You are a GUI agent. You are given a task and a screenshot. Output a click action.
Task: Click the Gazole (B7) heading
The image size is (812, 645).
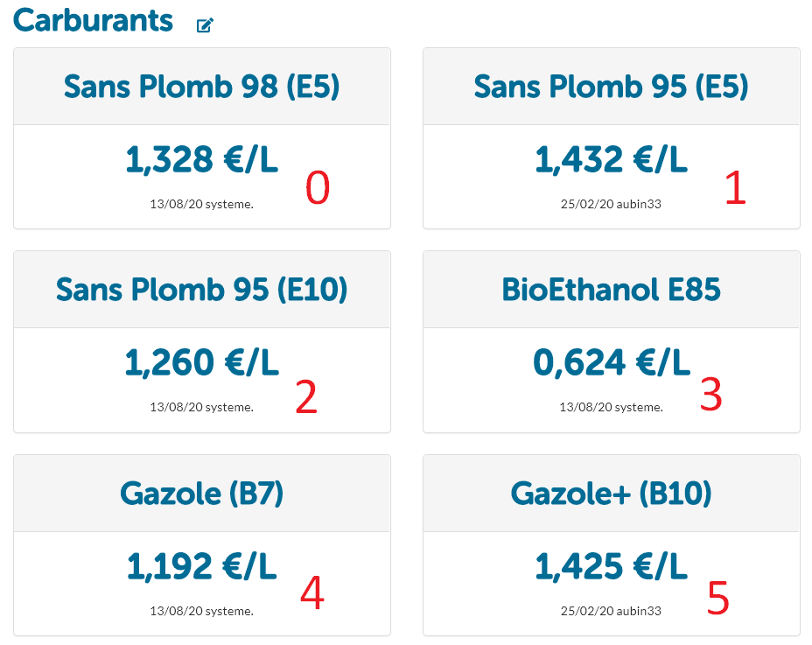[x=202, y=494]
